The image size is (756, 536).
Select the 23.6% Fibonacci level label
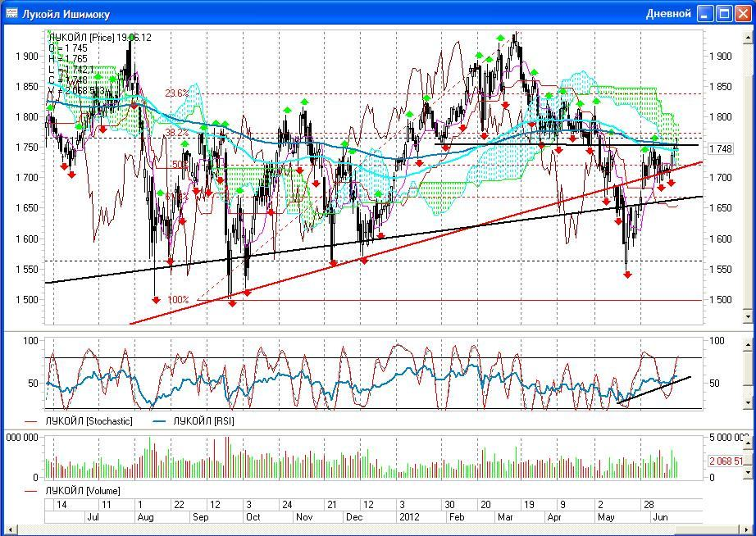[176, 93]
